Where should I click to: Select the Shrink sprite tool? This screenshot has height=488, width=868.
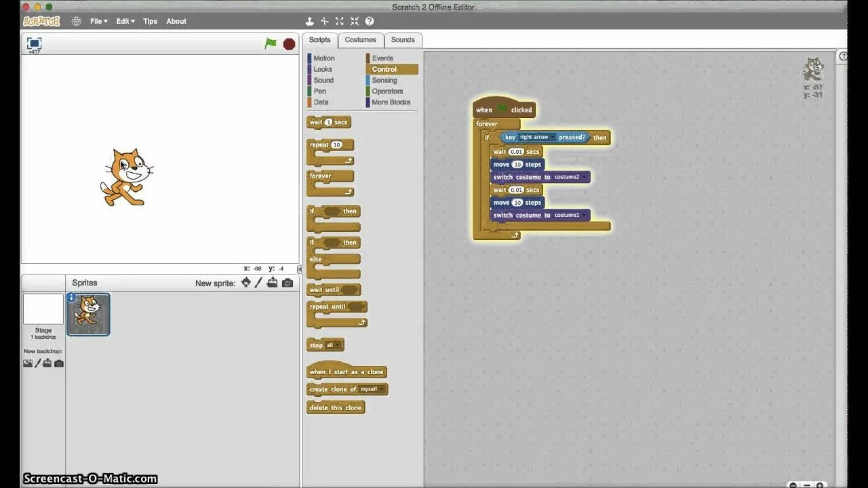(355, 21)
